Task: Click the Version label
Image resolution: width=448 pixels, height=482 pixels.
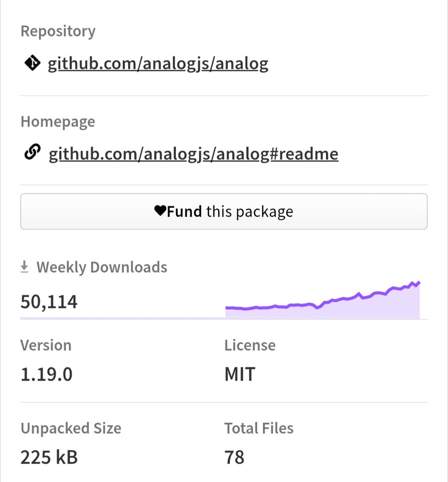Action: coord(46,345)
